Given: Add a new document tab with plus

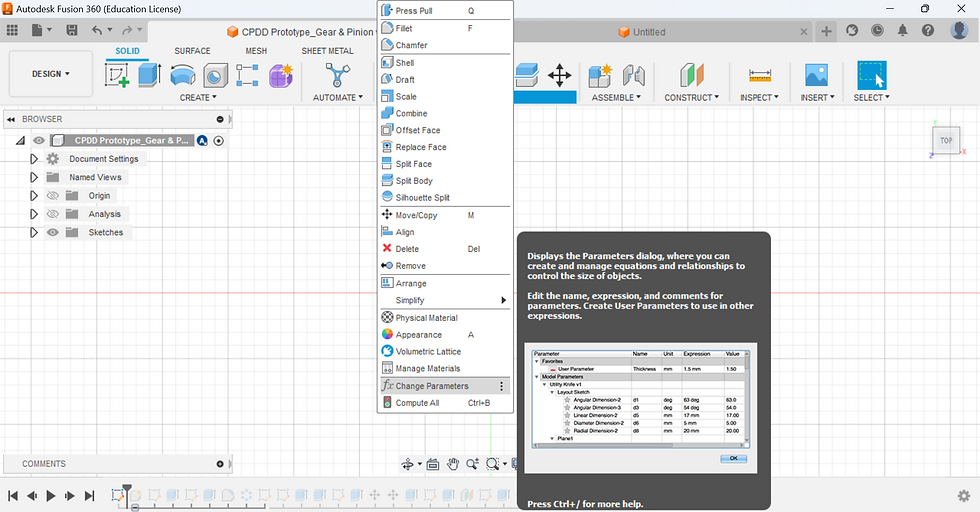Looking at the screenshot, I should [826, 31].
